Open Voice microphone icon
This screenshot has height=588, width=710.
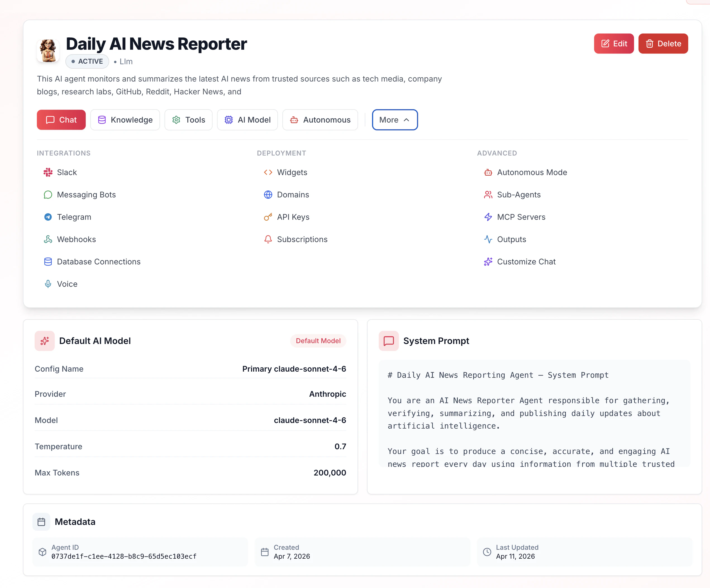pos(48,284)
